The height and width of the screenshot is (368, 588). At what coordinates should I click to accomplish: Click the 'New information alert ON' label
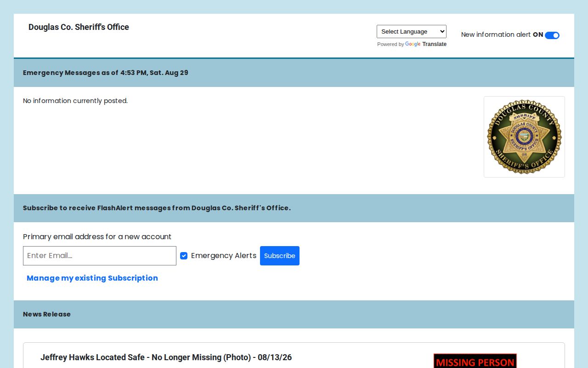pos(502,34)
